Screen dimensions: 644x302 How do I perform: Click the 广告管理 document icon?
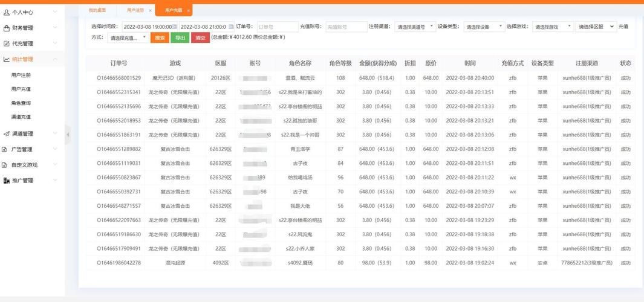click(5, 149)
